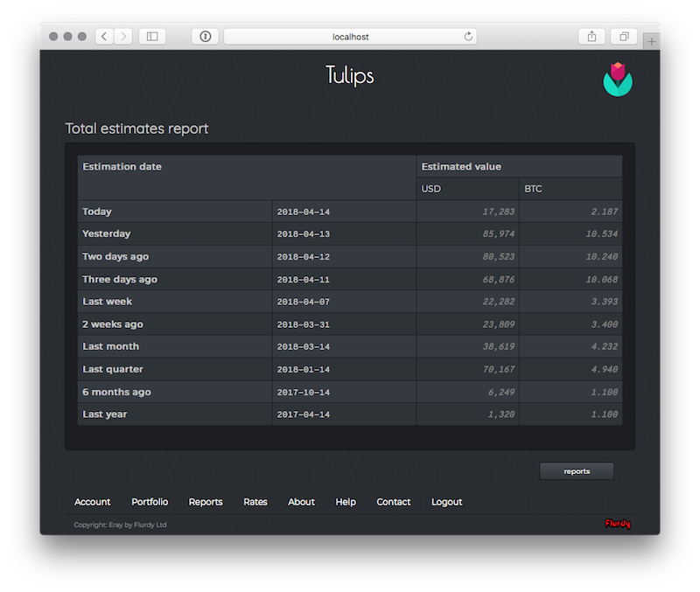Open the About link

301,502
